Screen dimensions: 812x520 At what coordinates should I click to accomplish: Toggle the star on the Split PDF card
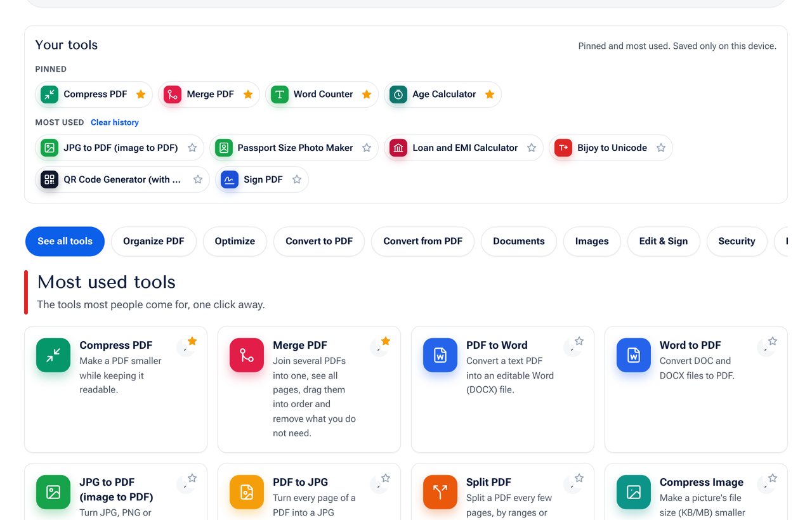coord(579,478)
